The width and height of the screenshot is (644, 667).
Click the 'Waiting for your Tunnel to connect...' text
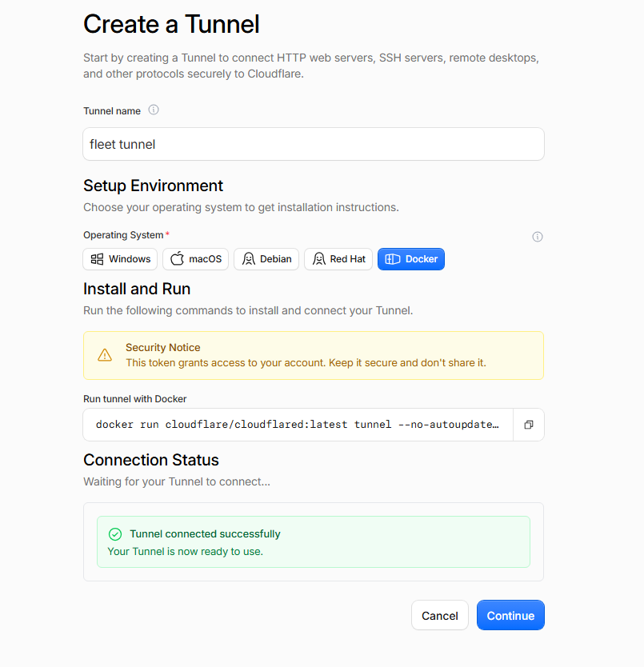click(177, 481)
